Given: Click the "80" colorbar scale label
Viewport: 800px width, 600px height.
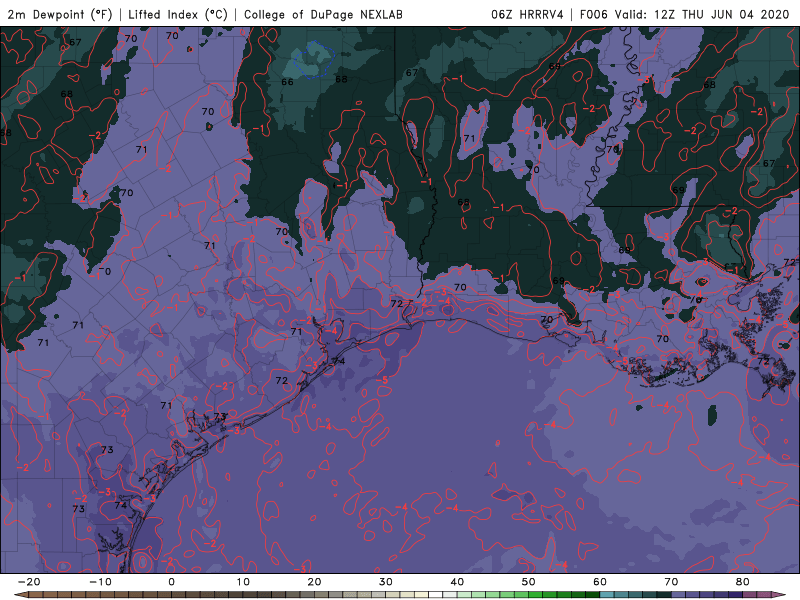Looking at the screenshot, I should (x=743, y=582).
